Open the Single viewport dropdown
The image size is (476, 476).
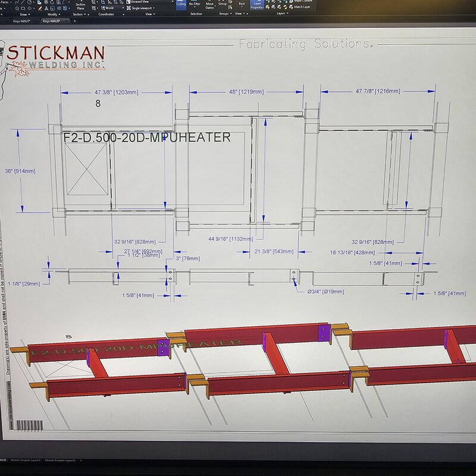(142, 8)
